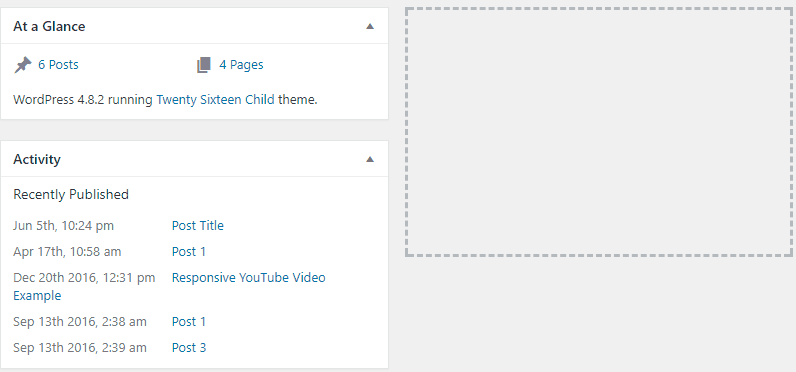The width and height of the screenshot is (796, 372).
Task: Click the Dec 20th 2016, 12:31 pm date
Action: 84,278
